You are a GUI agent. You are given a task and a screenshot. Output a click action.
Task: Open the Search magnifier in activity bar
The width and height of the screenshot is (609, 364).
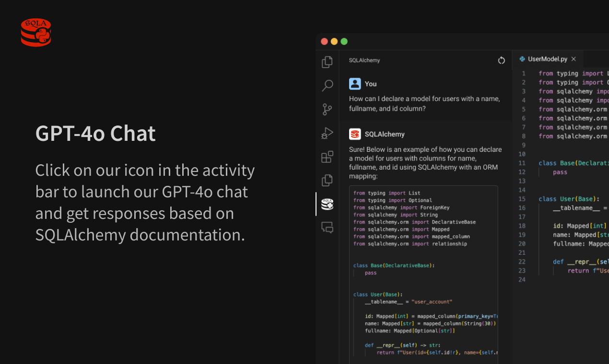point(327,86)
